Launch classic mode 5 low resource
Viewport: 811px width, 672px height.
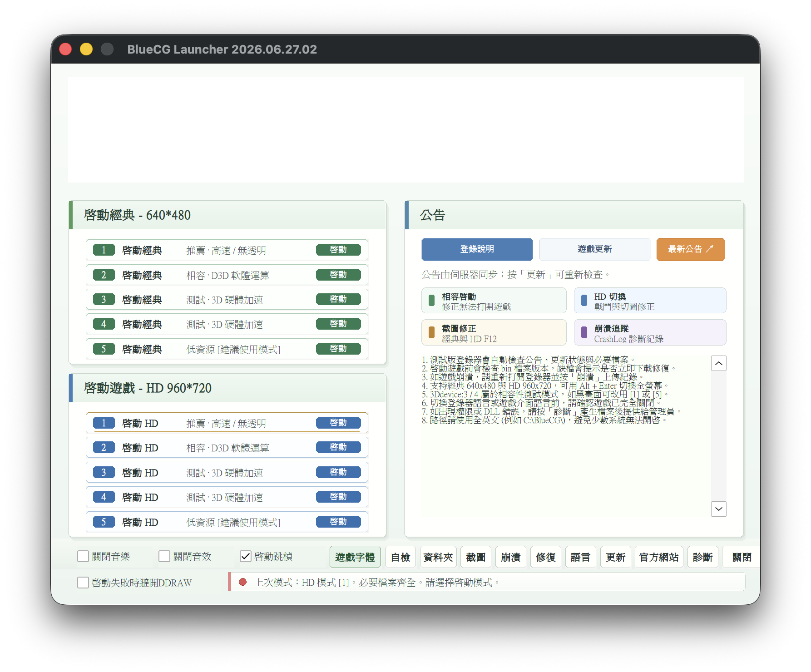(338, 349)
